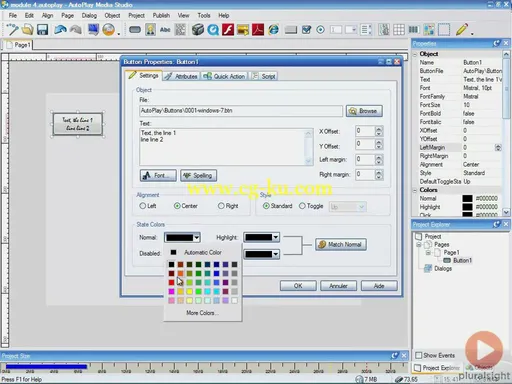Viewport: 512px width, 384px height.
Task: Click the yellow pencil icon in toolbar
Action: pos(461,30)
